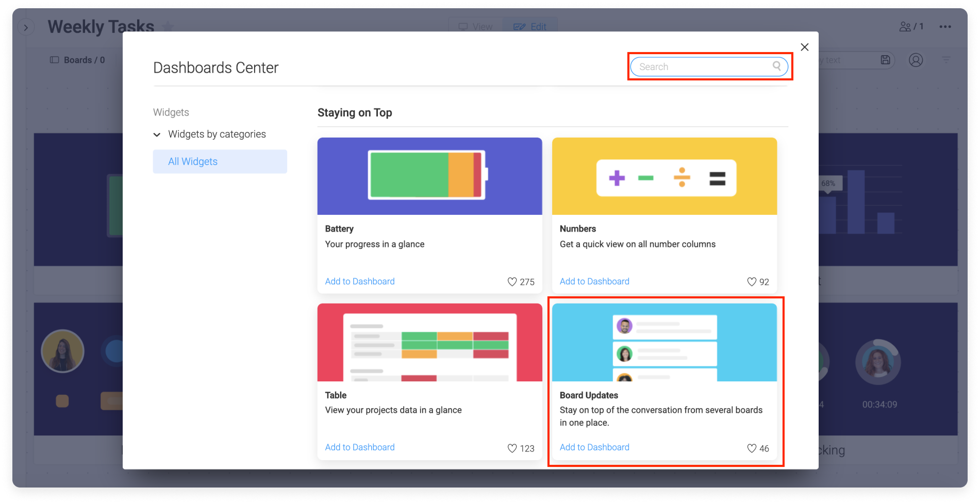Click 'View your projects data in a glance'
The image size is (980, 504).
tap(393, 410)
